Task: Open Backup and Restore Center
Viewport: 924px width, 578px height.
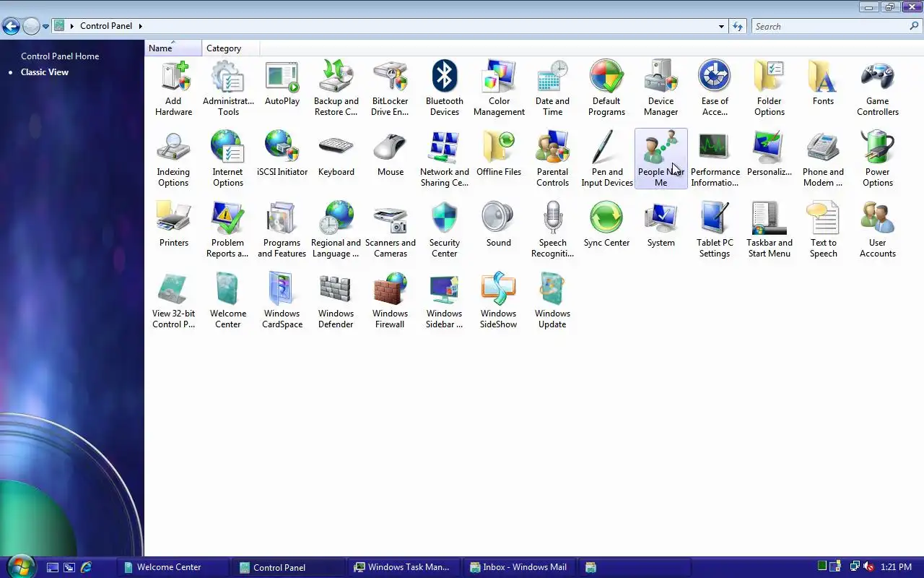Action: click(x=336, y=89)
